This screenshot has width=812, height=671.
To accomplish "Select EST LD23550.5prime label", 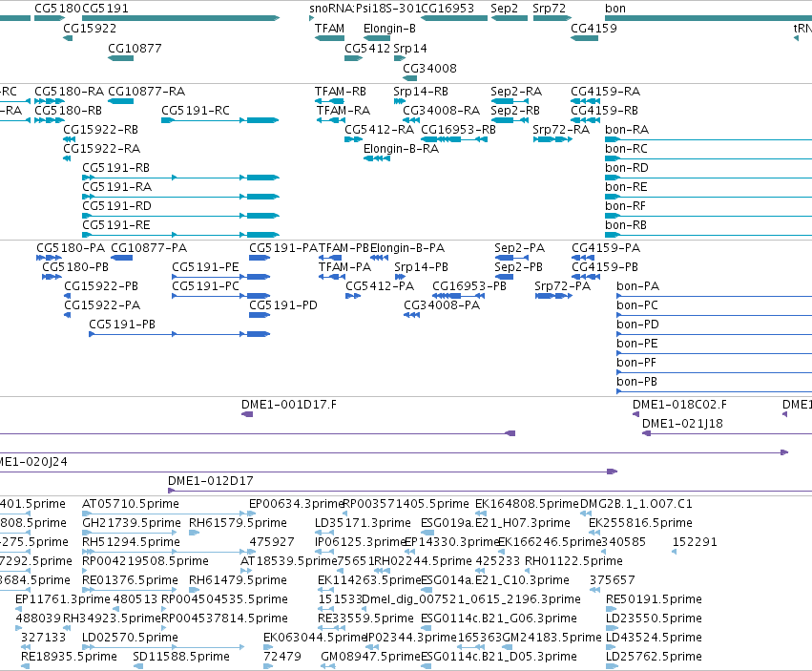I will (x=654, y=619).
